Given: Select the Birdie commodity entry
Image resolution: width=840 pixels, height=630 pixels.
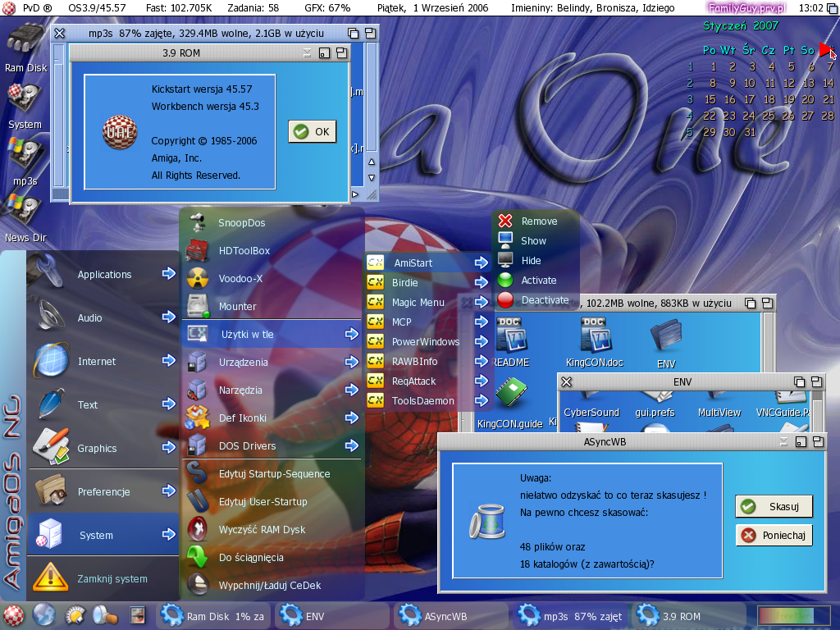Looking at the screenshot, I should [427, 282].
